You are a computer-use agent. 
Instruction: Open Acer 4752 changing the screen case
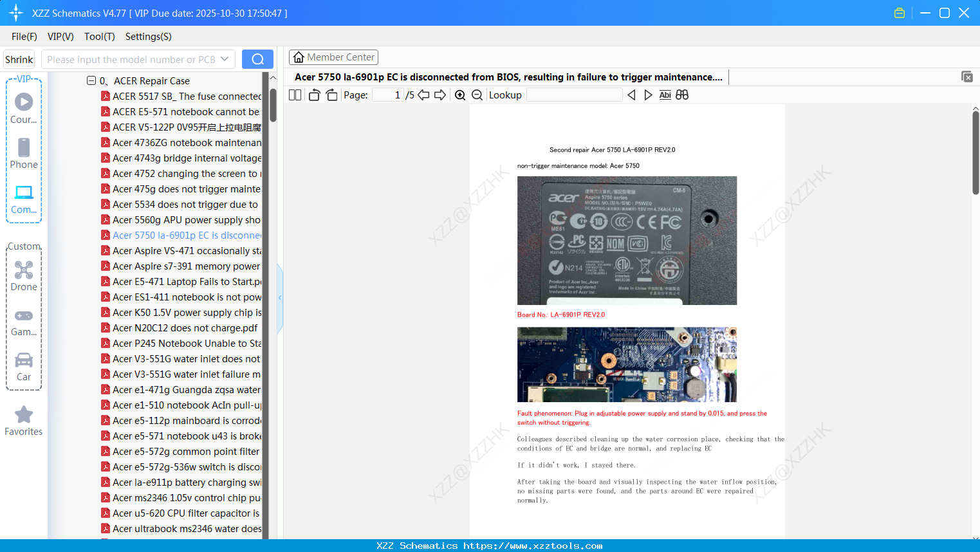181,173
